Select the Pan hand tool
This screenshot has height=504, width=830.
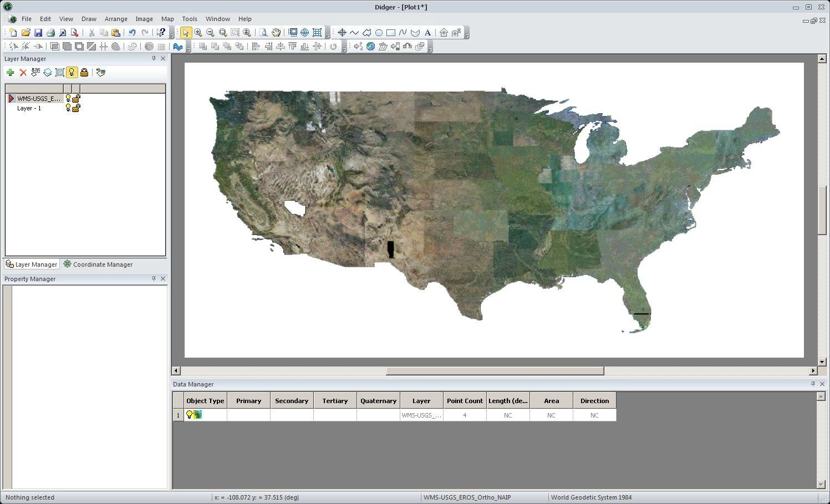(276, 33)
